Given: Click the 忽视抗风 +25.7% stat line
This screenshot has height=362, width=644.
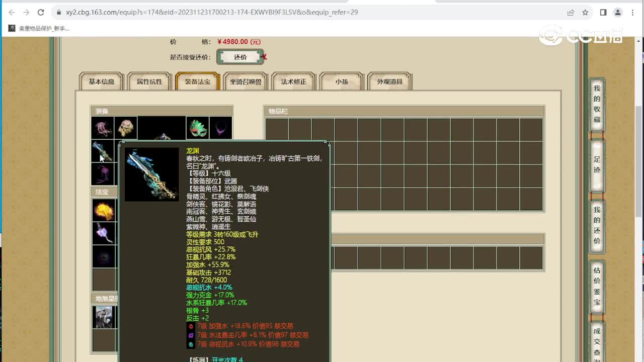Looking at the screenshot, I should pos(211,249).
